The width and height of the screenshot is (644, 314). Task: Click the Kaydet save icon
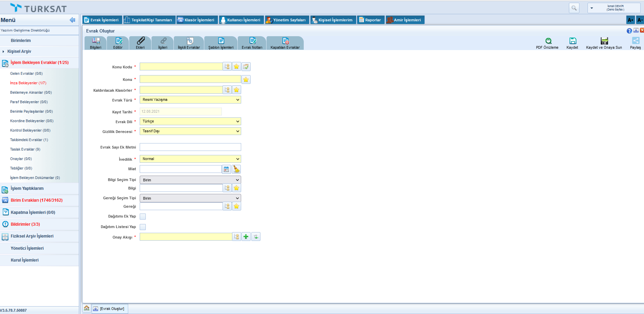pyautogui.click(x=573, y=41)
